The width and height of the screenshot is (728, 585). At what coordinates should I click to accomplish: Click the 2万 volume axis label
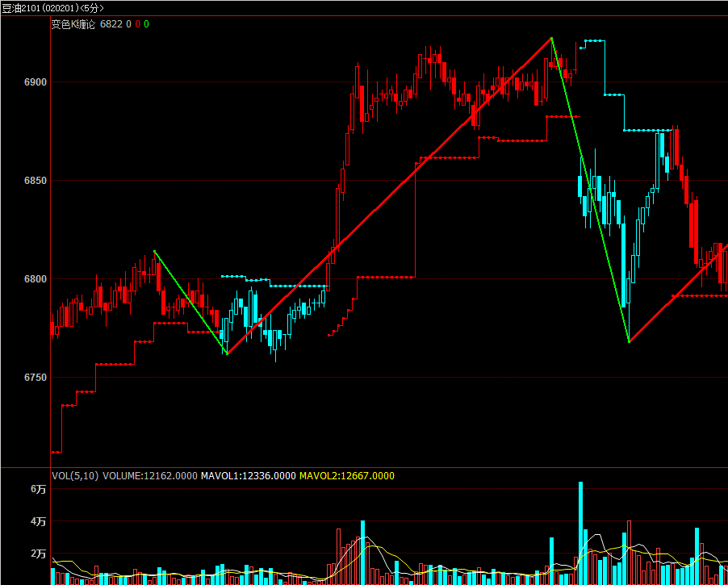(39, 554)
